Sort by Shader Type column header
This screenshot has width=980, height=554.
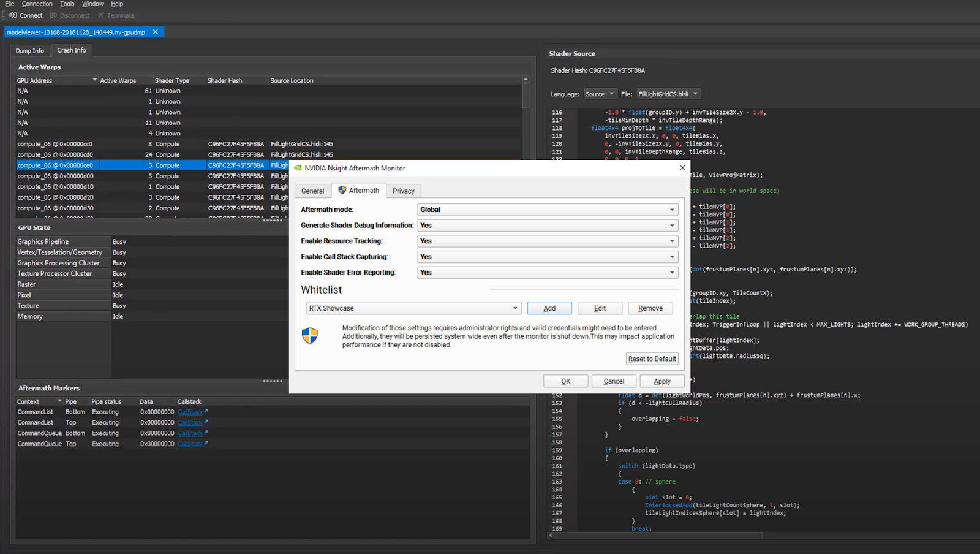point(179,80)
